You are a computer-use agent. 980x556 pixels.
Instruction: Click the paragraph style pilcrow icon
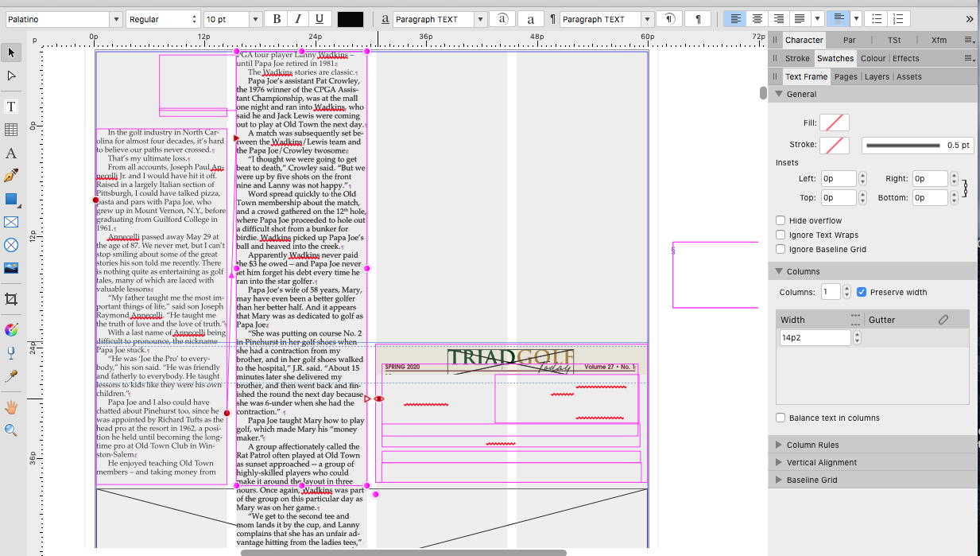[x=552, y=19]
